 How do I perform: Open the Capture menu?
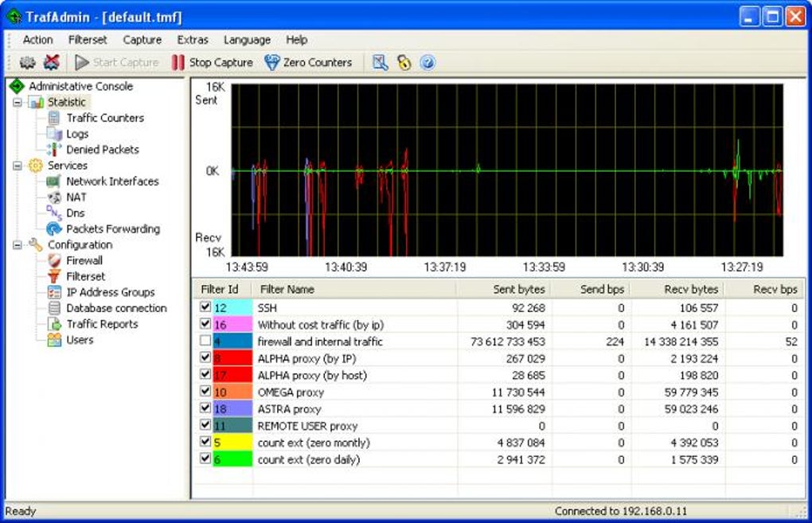pos(142,40)
